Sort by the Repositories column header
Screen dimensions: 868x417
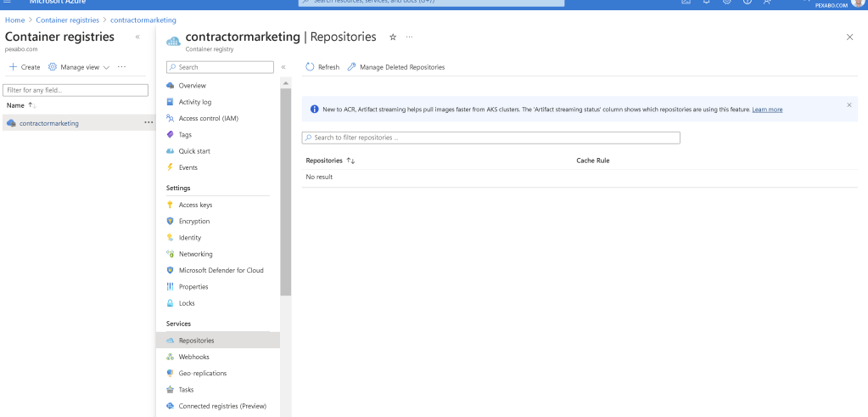click(x=330, y=161)
